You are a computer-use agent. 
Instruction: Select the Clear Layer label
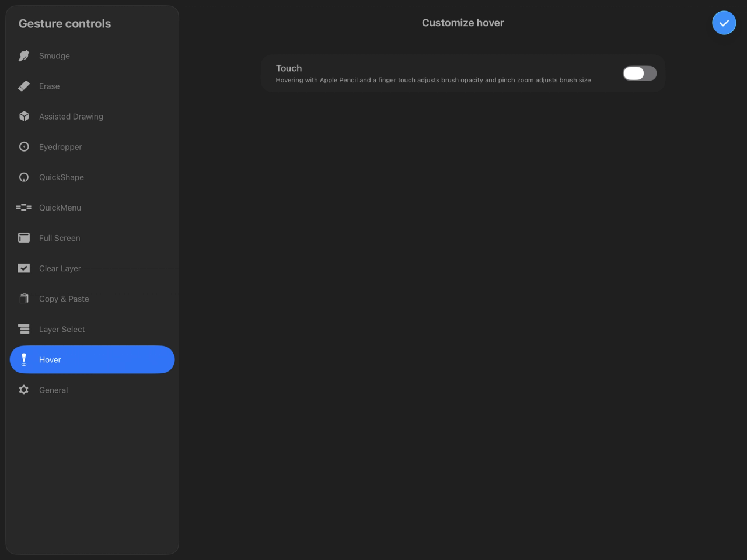60,268
